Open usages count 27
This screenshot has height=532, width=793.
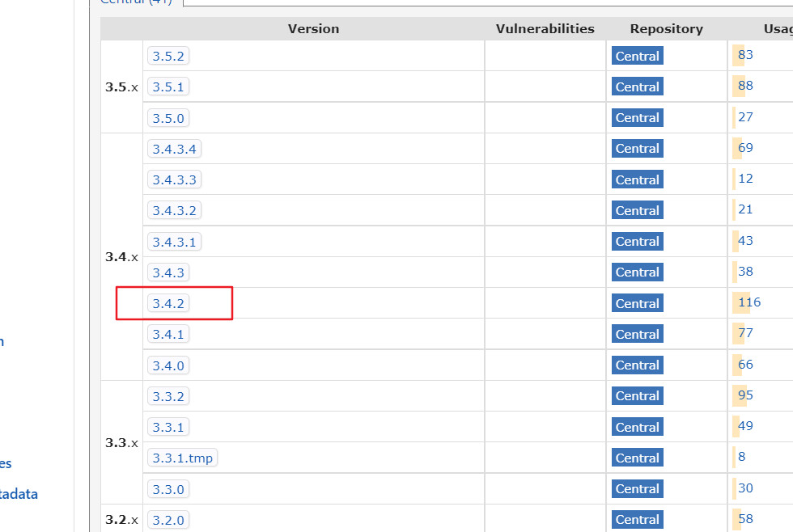coord(745,116)
